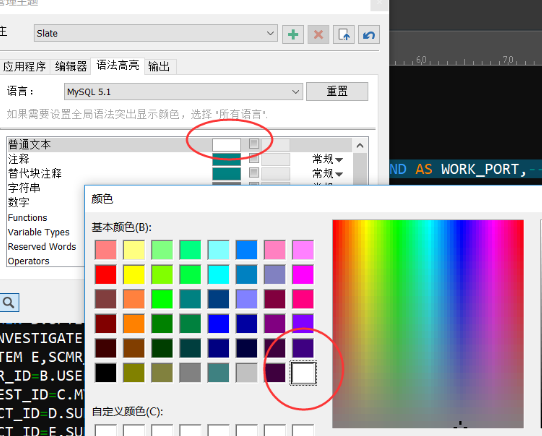Pick the white basic color swatch
This screenshot has height=436, width=542.
(x=303, y=373)
